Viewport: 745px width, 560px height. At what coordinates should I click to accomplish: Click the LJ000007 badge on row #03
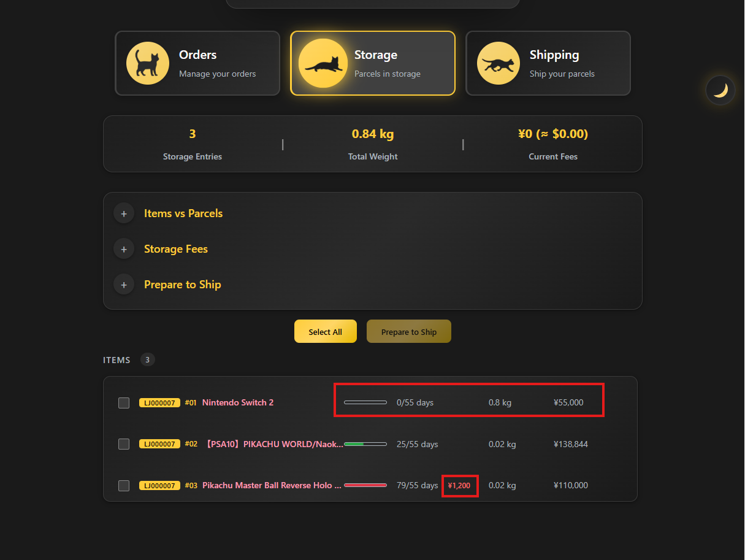[x=159, y=486]
